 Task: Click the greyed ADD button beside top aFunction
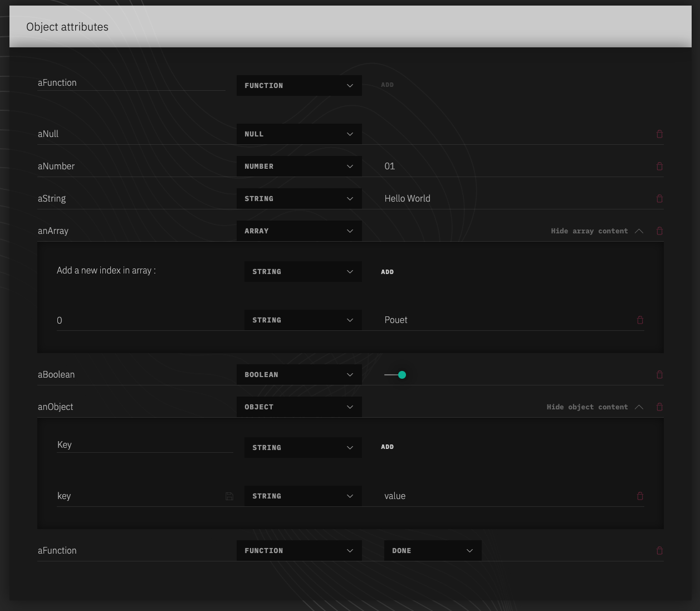click(387, 85)
